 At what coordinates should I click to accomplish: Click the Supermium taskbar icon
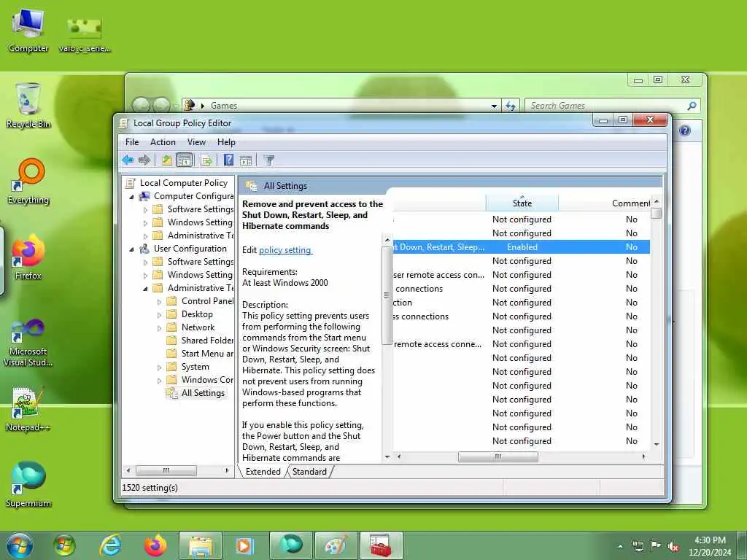290,545
